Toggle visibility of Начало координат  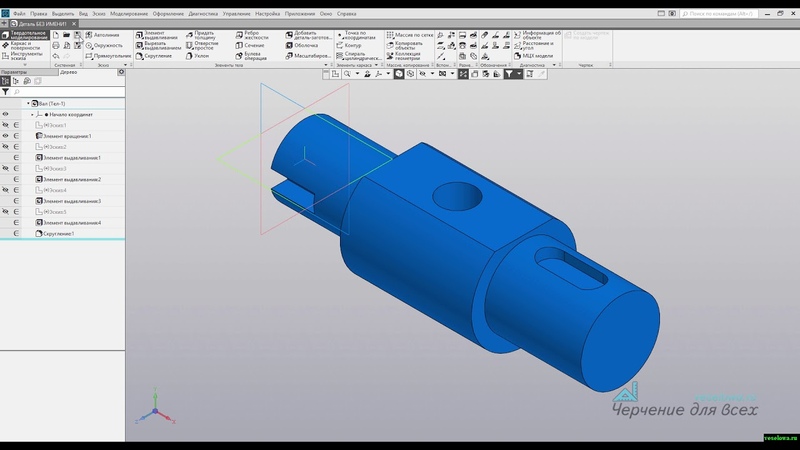5,114
